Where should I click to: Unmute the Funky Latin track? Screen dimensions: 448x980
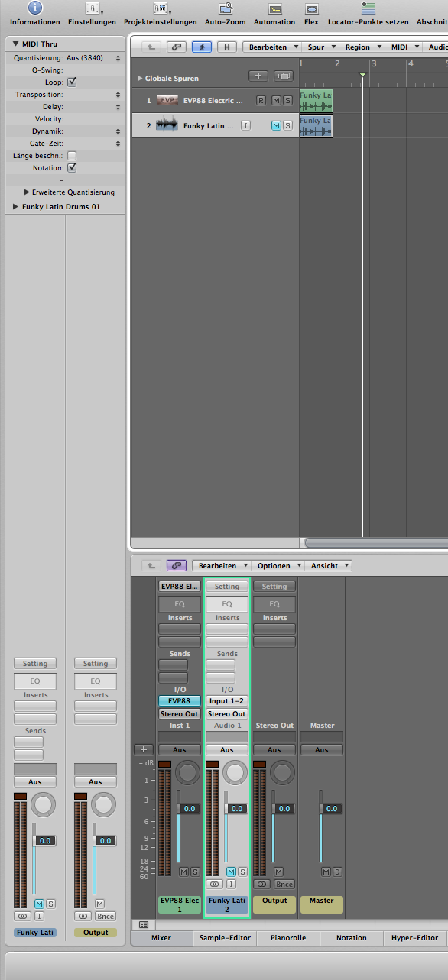(276, 125)
